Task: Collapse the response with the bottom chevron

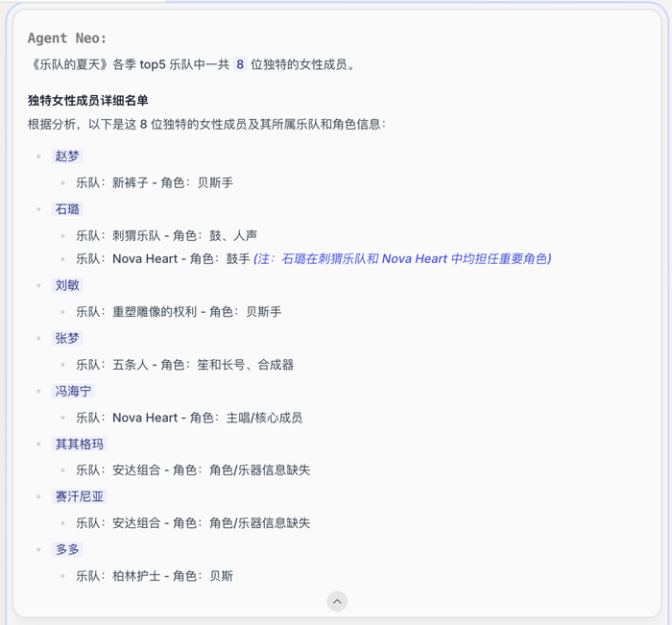Action: (336, 601)
